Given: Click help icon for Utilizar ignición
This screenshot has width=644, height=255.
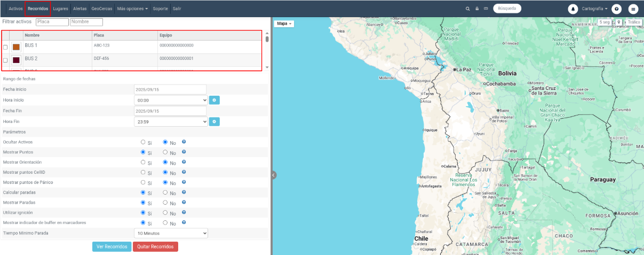Looking at the screenshot, I should point(184,212).
